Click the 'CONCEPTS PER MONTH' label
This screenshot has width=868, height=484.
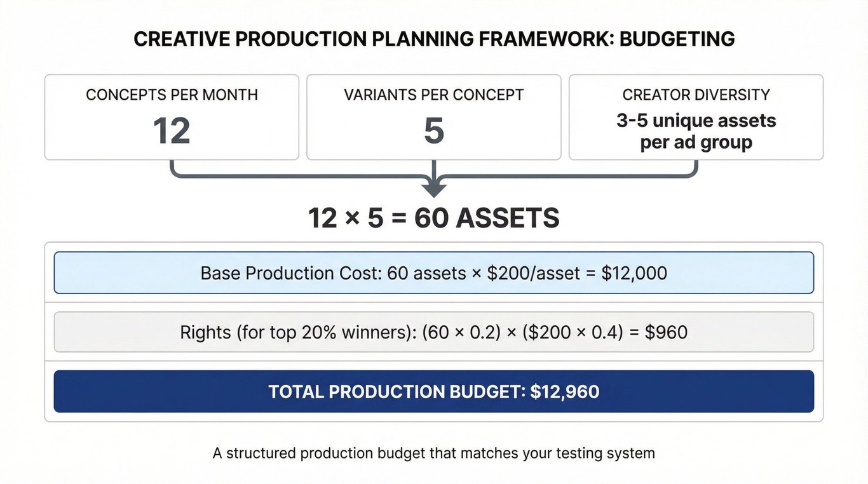click(172, 95)
